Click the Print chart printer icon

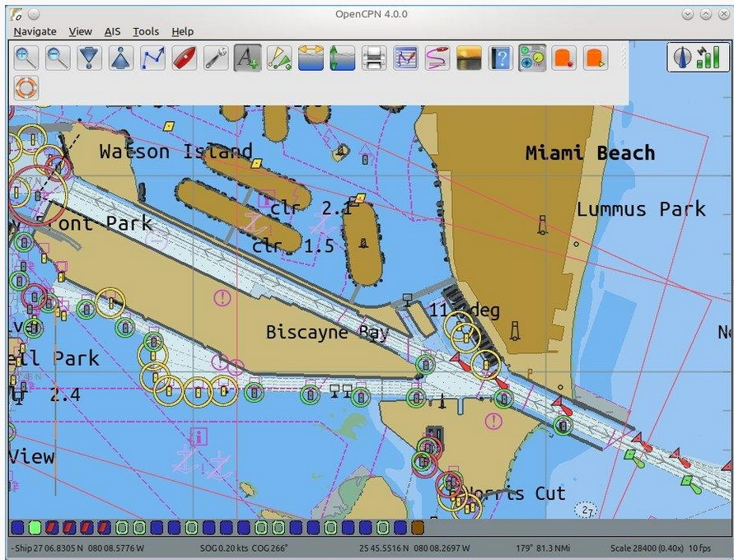click(x=374, y=58)
